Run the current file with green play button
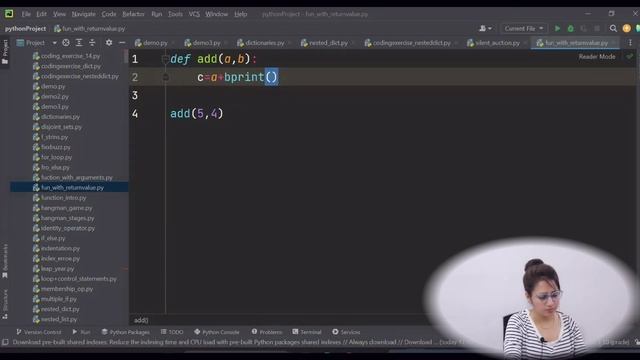 pyautogui.click(x=557, y=29)
